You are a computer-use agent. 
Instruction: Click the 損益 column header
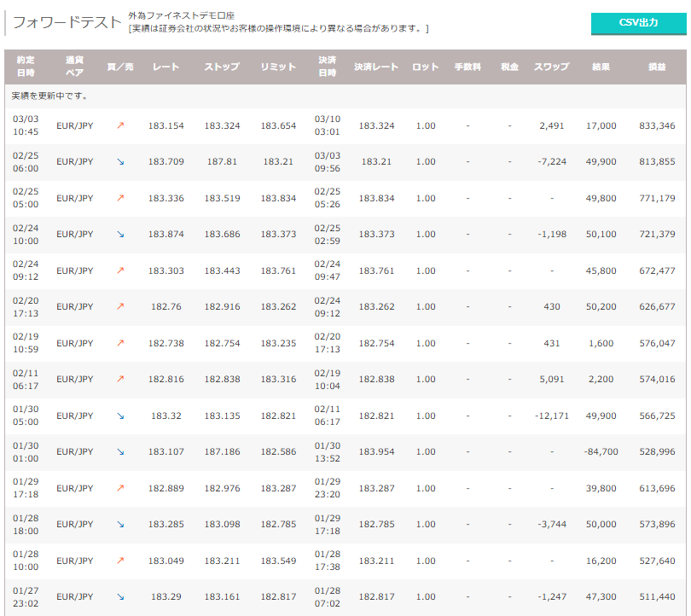point(656,67)
